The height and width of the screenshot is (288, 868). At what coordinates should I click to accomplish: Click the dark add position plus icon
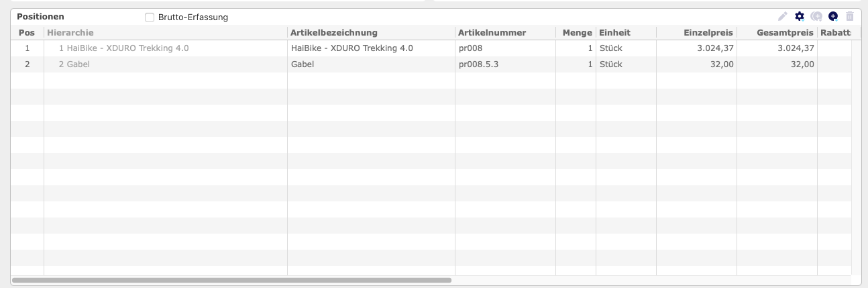833,16
